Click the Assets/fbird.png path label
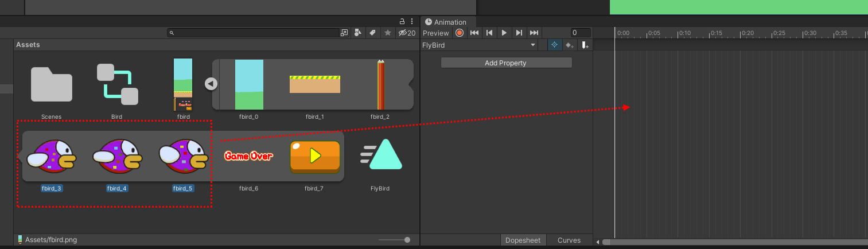This screenshot has width=868, height=249. [x=51, y=240]
